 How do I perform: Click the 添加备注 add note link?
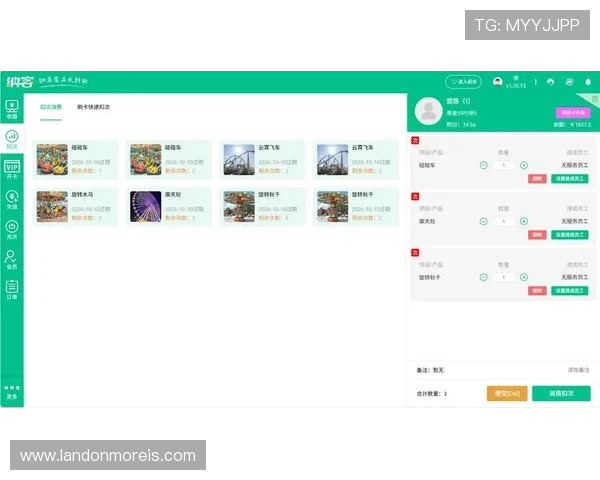pyautogui.click(x=578, y=370)
